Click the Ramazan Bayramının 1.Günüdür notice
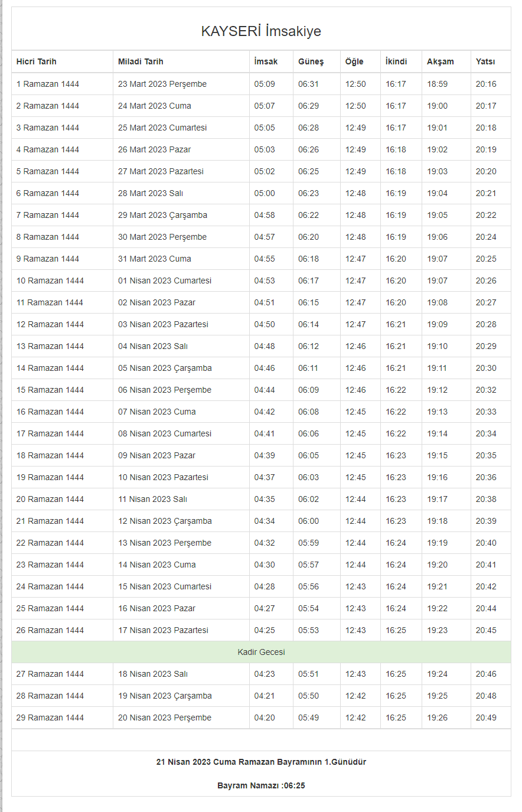The image size is (522, 812). point(261,762)
